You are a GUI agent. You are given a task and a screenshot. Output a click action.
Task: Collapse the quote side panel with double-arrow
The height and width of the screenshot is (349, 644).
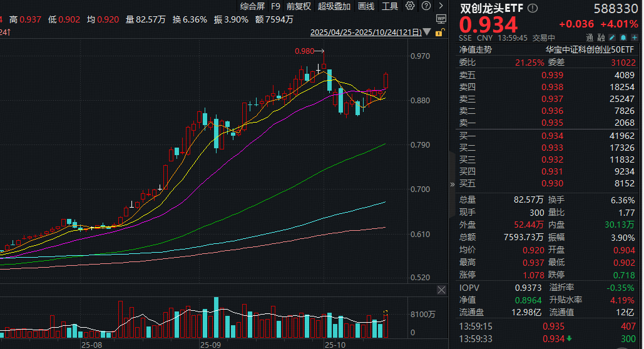tap(452, 185)
